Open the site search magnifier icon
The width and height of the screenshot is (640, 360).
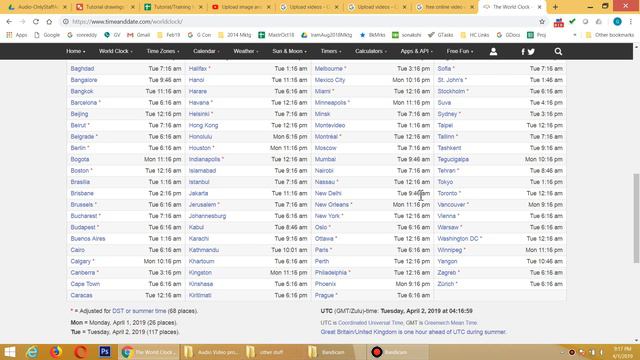click(558, 51)
